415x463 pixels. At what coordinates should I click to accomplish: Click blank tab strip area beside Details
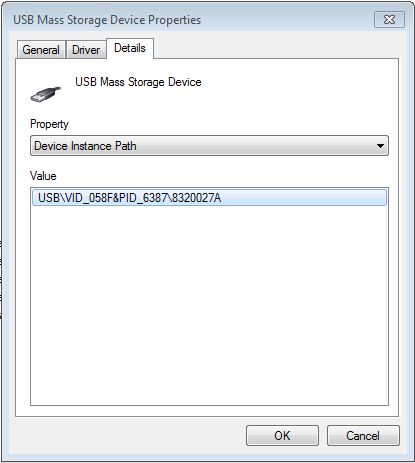(275, 48)
